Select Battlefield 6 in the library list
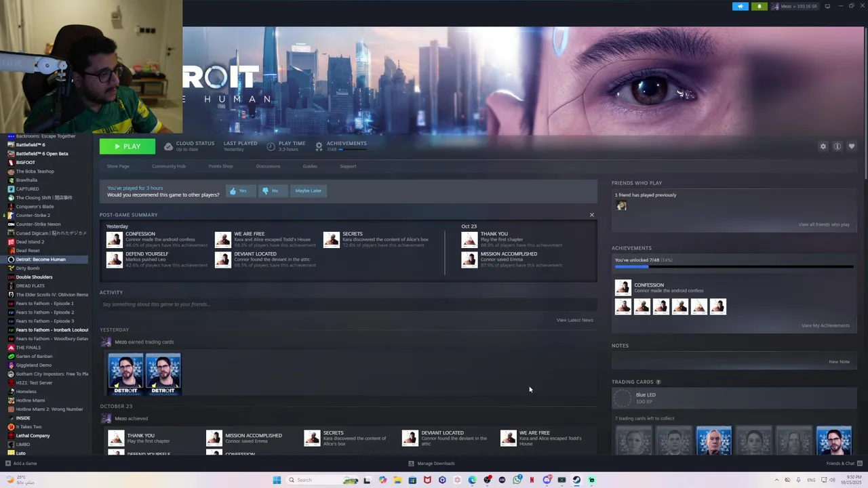868x488 pixels. [31, 145]
